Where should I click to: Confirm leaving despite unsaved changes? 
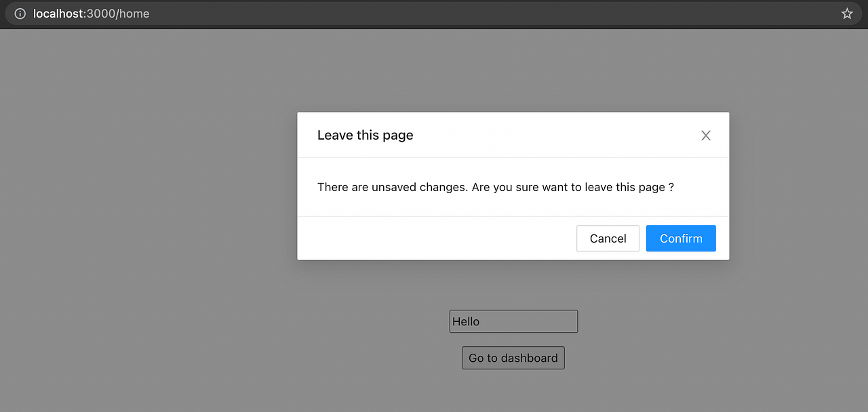pyautogui.click(x=681, y=238)
